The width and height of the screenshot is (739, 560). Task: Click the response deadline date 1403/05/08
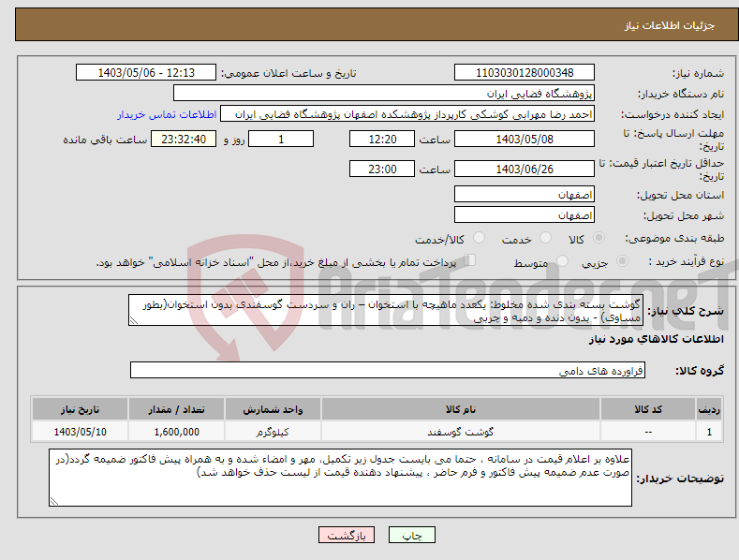click(x=525, y=139)
